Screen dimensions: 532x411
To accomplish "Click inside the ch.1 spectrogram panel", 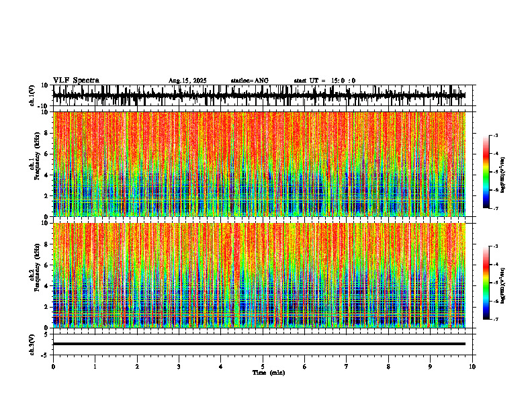I will [259, 164].
